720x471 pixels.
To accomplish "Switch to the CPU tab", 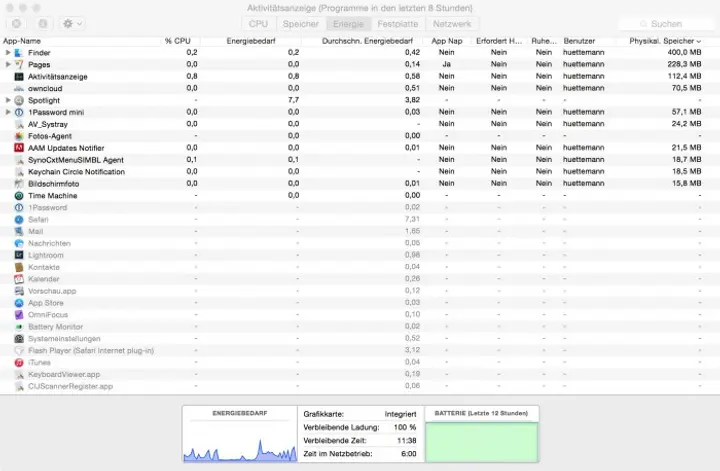I will [258, 23].
